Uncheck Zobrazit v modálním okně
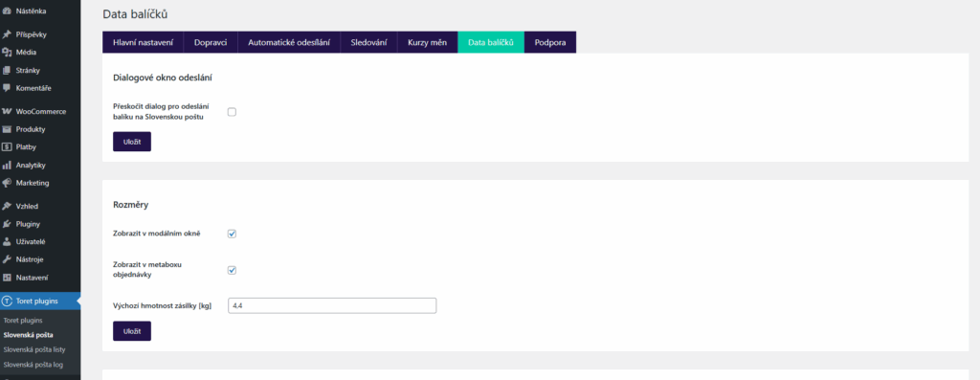This screenshot has height=380, width=980. pos(232,234)
